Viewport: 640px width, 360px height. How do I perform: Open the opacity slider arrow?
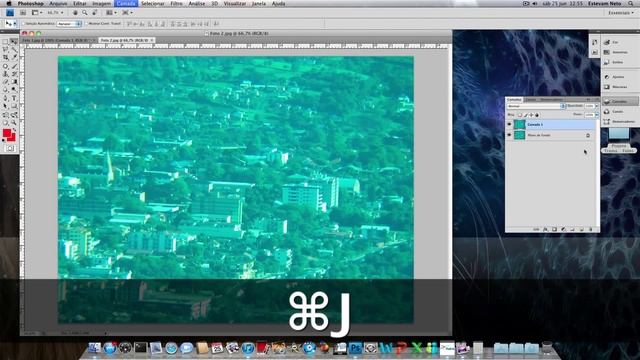pos(597,106)
